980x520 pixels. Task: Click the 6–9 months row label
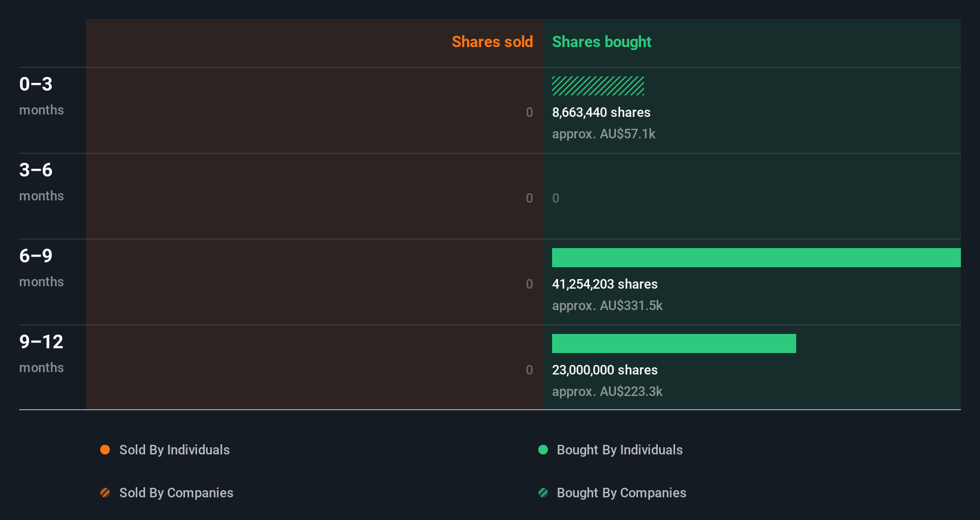click(41, 268)
